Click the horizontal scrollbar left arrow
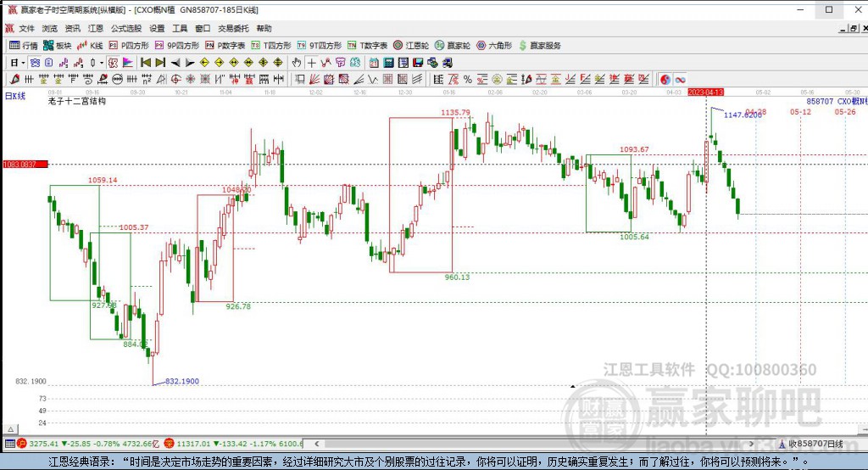Viewport: 868px width, 470px height. coord(314,443)
